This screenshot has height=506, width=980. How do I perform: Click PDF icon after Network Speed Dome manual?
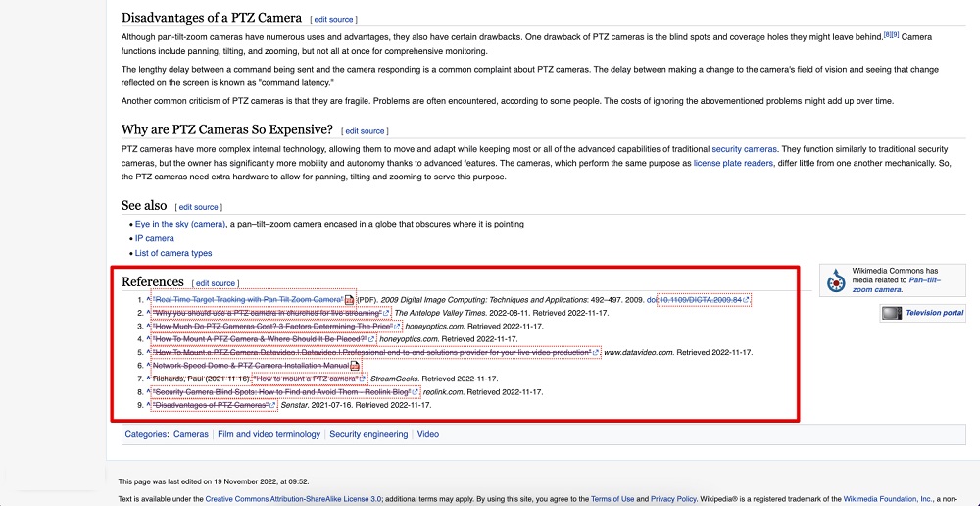tap(355, 366)
